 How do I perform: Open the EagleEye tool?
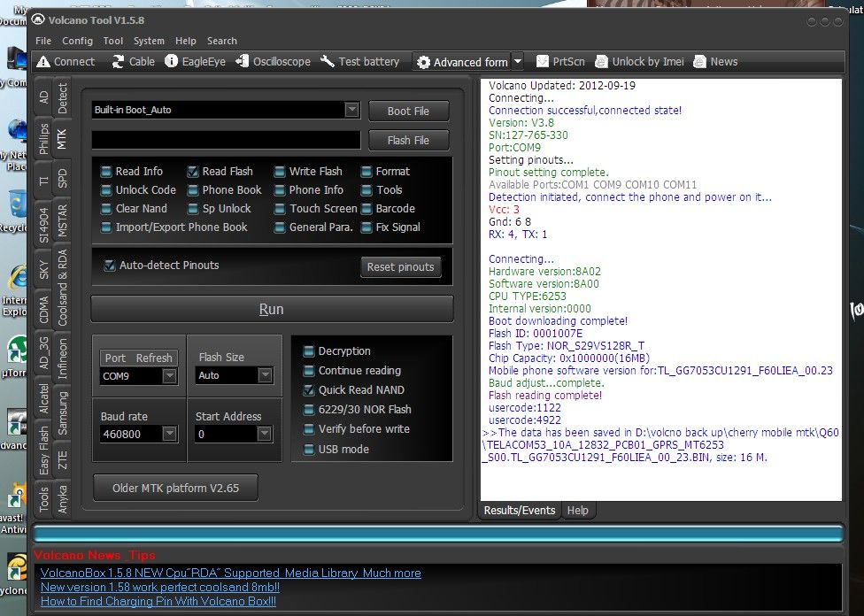pyautogui.click(x=172, y=62)
